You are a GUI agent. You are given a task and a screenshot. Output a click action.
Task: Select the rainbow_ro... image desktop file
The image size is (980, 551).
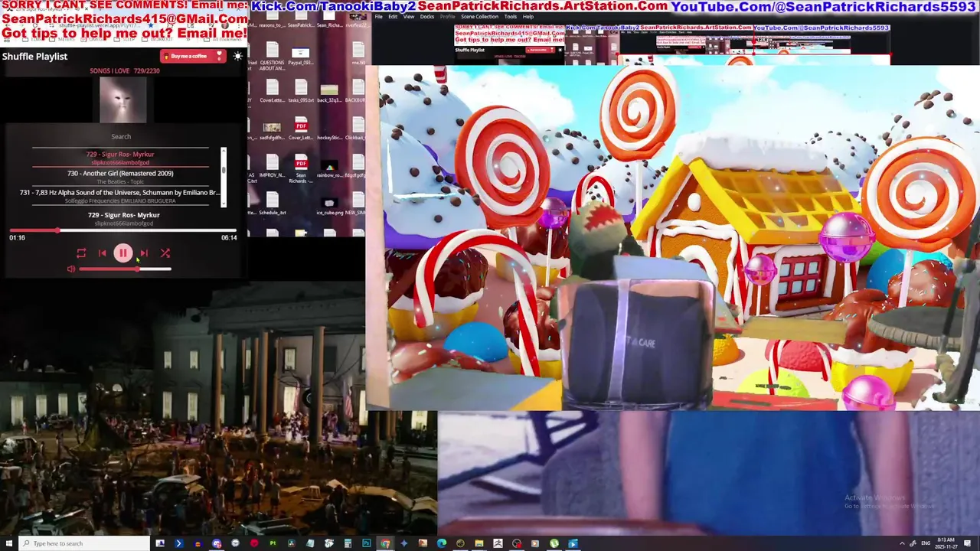(329, 169)
